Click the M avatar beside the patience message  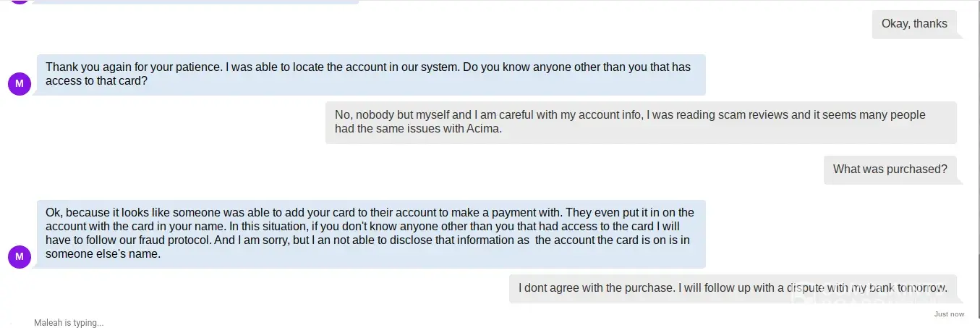[20, 84]
